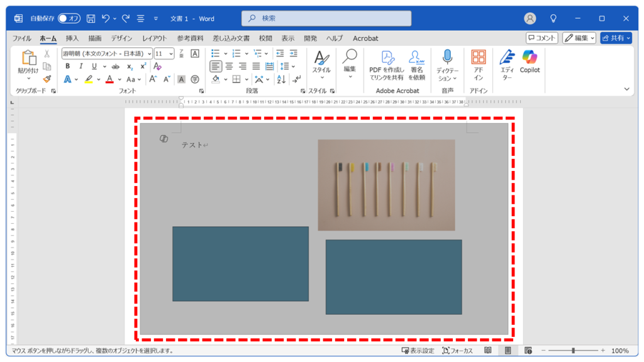Click the 共有 share button
The image size is (644, 362).
tap(616, 38)
